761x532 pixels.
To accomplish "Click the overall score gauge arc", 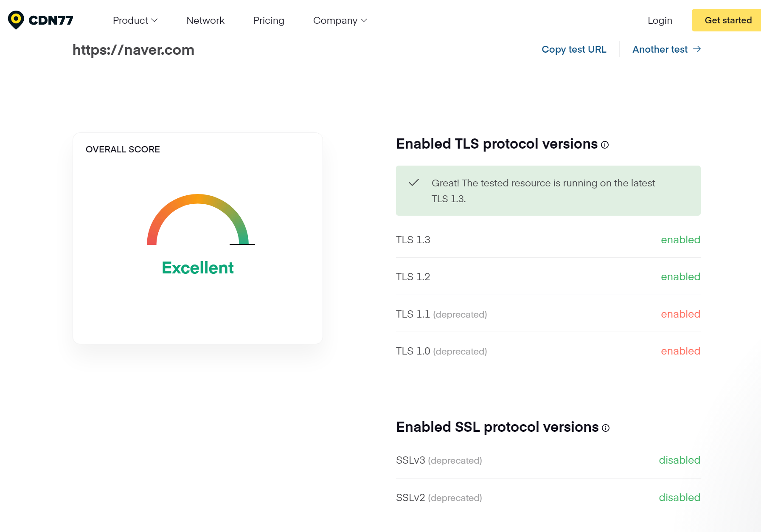I will coord(198,219).
